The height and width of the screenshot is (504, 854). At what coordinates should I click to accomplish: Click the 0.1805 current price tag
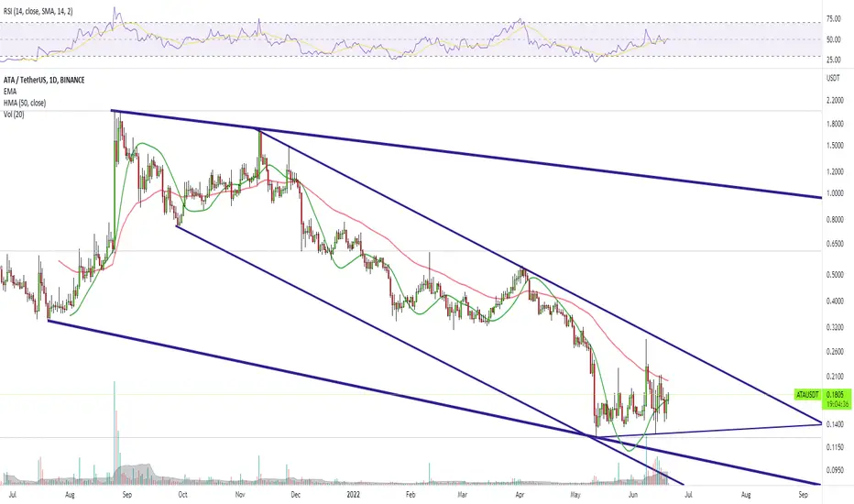(835, 394)
